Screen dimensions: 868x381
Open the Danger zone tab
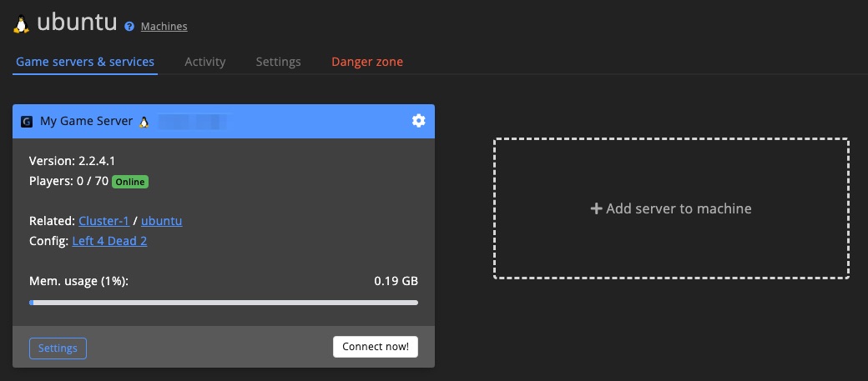367,62
